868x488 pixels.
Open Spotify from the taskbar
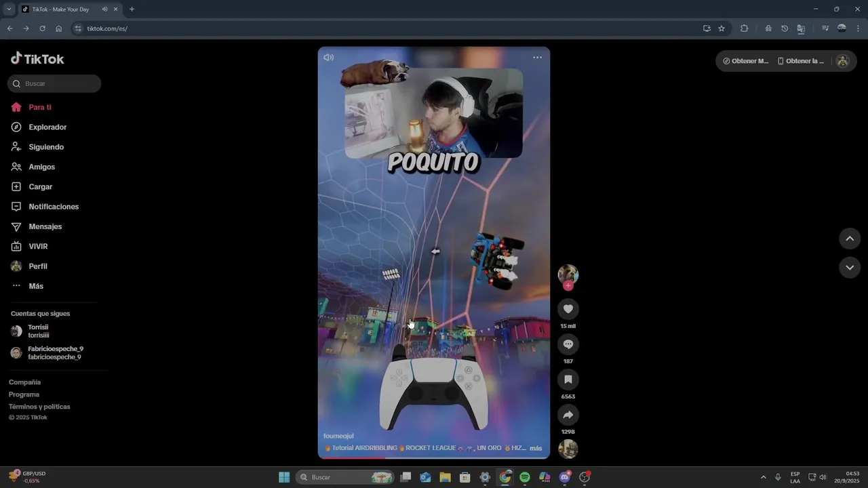[x=525, y=477]
